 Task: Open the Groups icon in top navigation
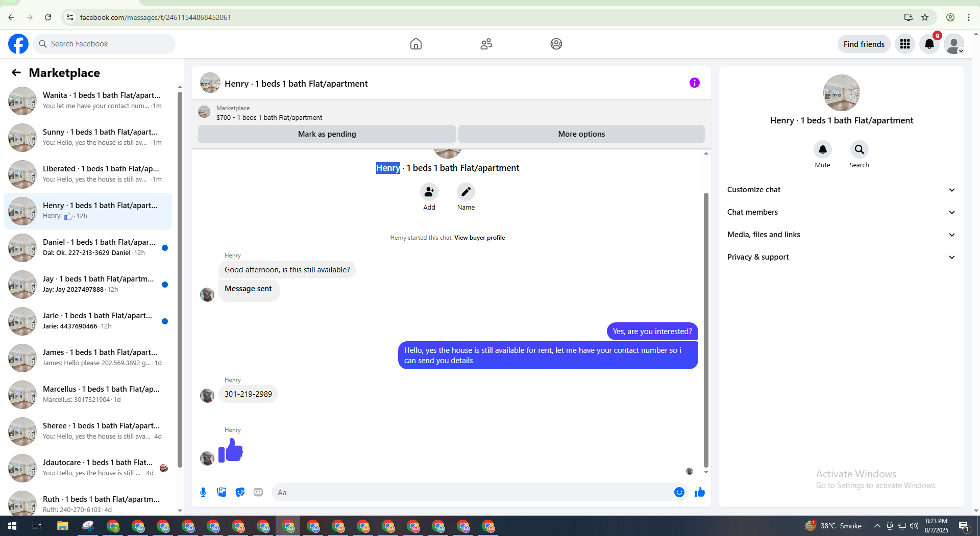coord(556,44)
